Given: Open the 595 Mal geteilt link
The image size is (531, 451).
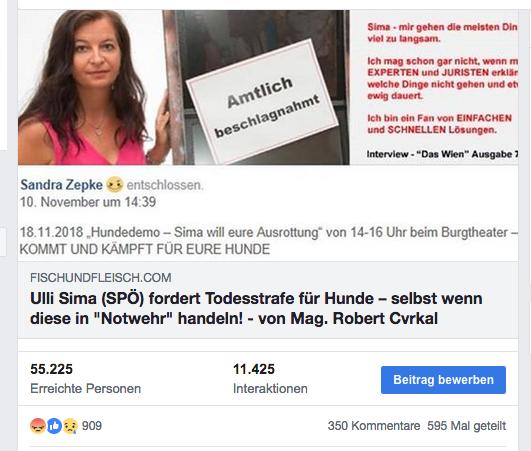Looking at the screenshot, I should tap(466, 426).
